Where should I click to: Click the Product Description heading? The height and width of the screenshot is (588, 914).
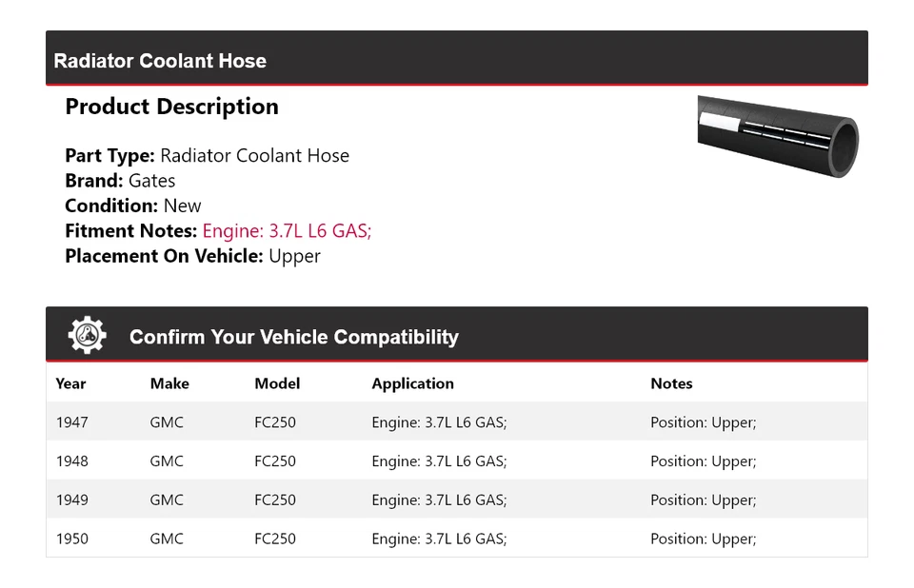tap(171, 107)
